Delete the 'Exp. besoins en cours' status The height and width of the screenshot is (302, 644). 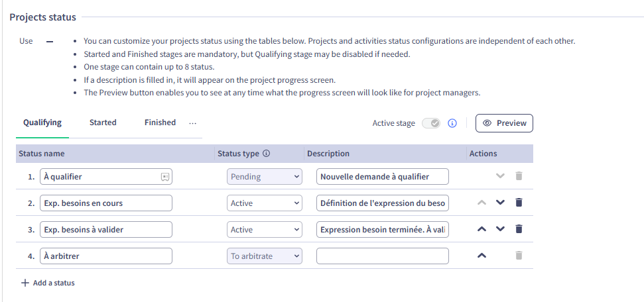pos(519,203)
